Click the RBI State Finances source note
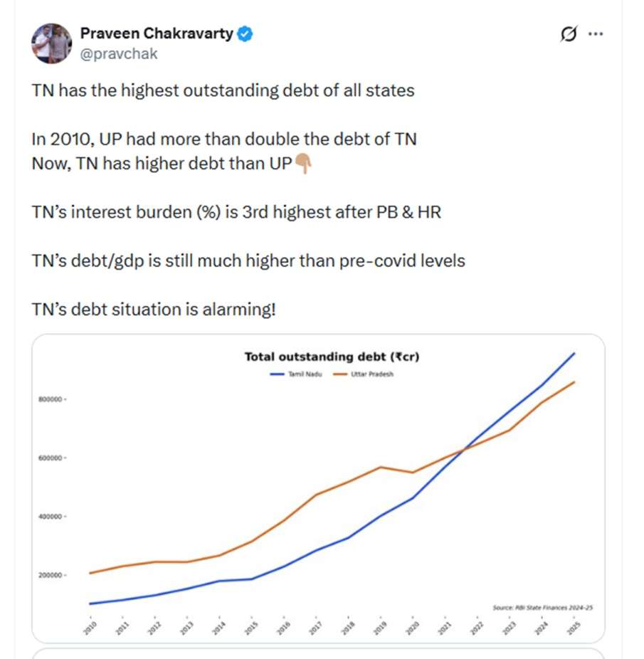The image size is (644, 659). click(543, 607)
